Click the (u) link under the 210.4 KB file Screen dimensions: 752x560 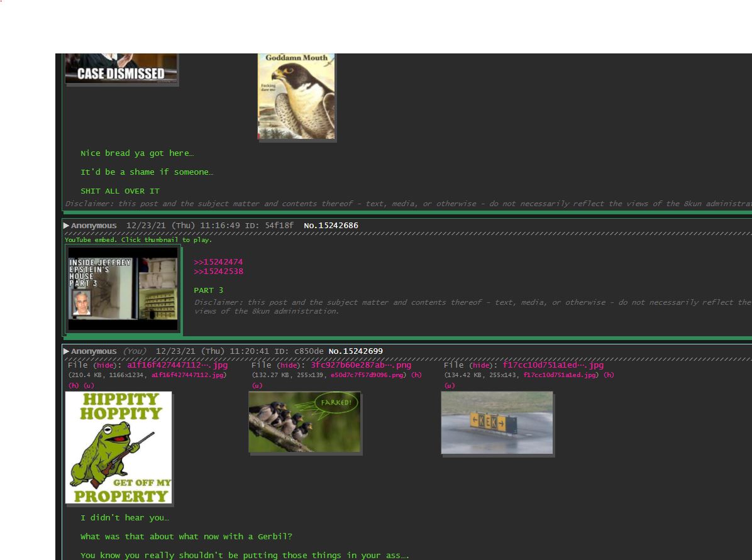click(89, 385)
